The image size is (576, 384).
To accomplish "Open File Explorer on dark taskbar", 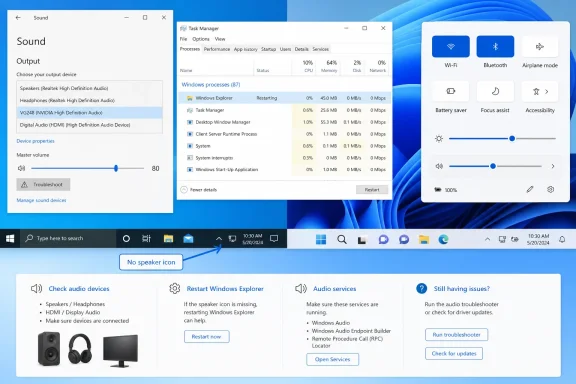I will 168,238.
